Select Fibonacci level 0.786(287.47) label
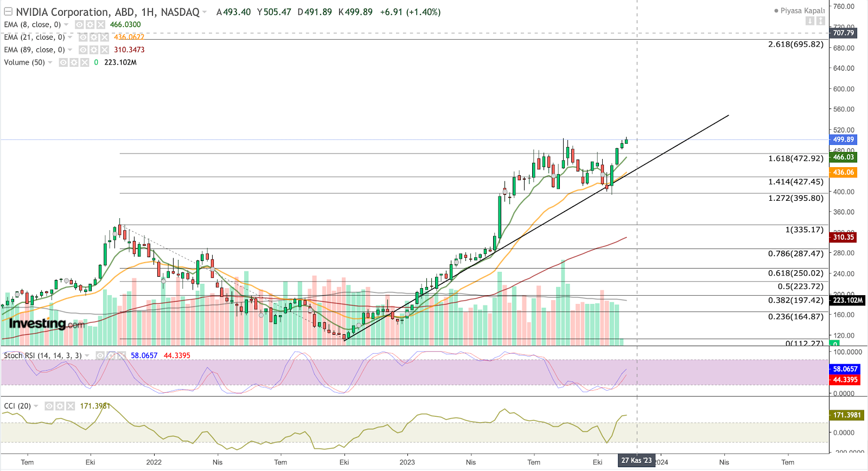Image resolution: width=868 pixels, height=471 pixels. (796, 253)
